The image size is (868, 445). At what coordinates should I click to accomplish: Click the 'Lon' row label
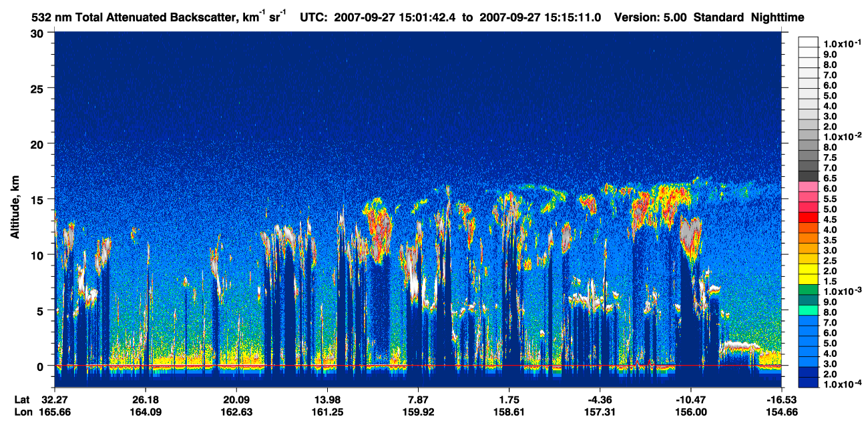22,412
